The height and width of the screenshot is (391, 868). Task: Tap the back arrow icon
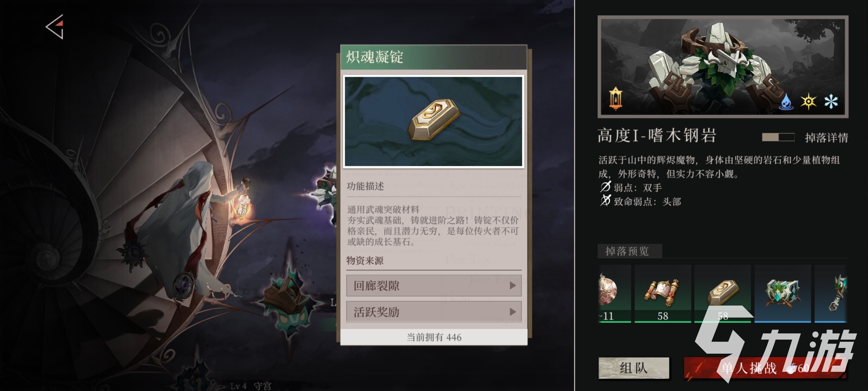point(55,27)
